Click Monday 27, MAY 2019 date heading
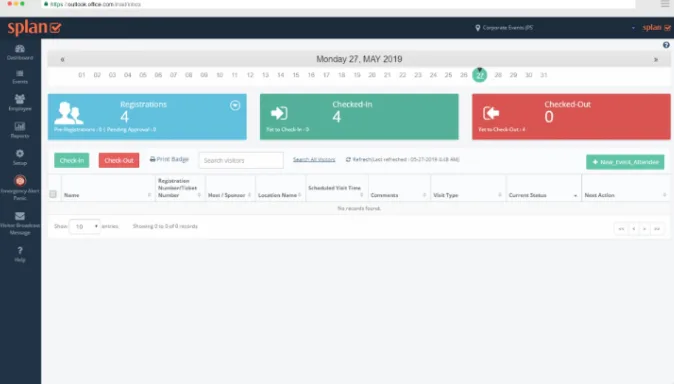The height and width of the screenshot is (384, 674). [359, 59]
